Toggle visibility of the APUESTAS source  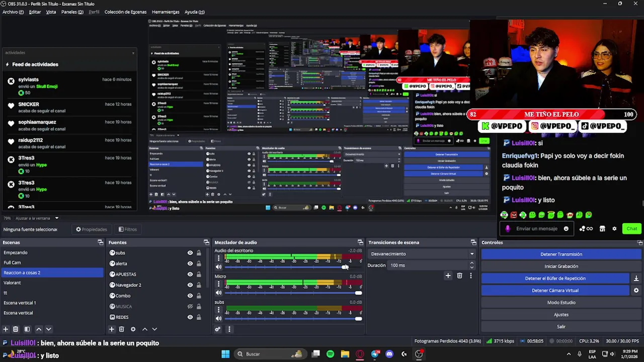point(190,275)
